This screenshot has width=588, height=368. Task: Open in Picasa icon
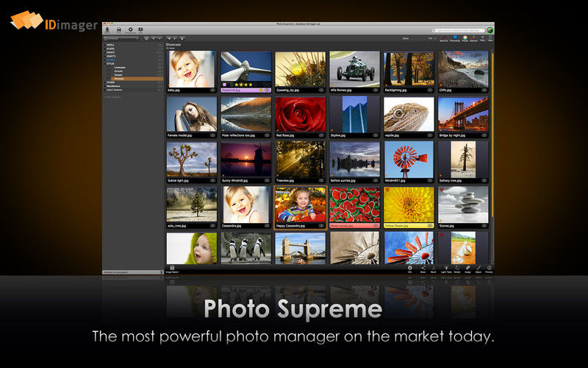click(465, 38)
